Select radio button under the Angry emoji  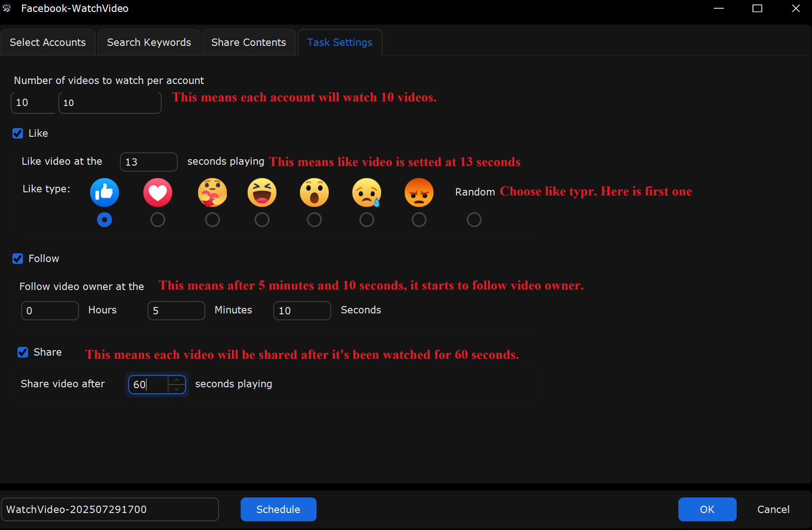click(419, 220)
